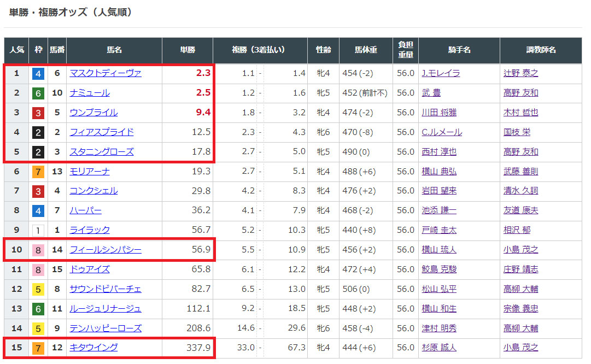Click the red 2.3 win odds value

coord(203,73)
